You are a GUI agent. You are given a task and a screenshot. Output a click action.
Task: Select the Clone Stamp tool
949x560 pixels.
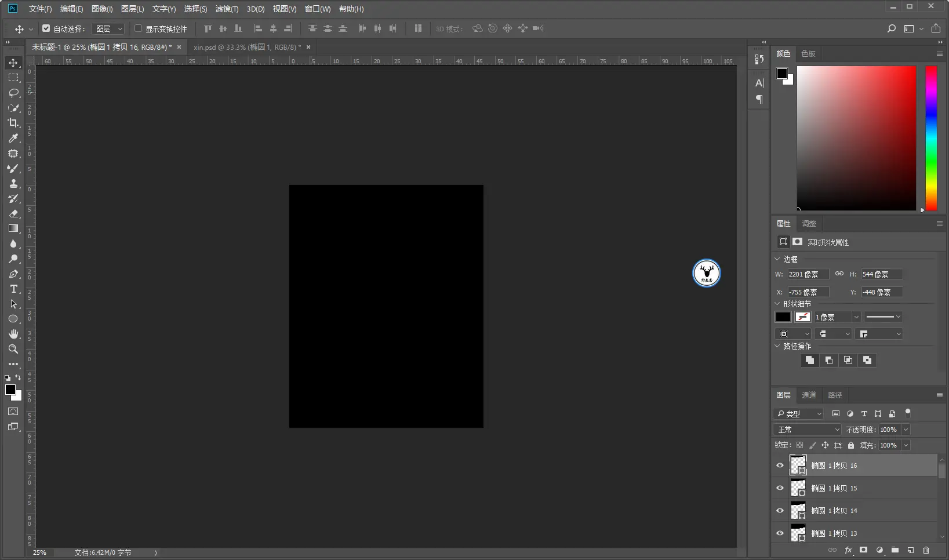pos(13,183)
